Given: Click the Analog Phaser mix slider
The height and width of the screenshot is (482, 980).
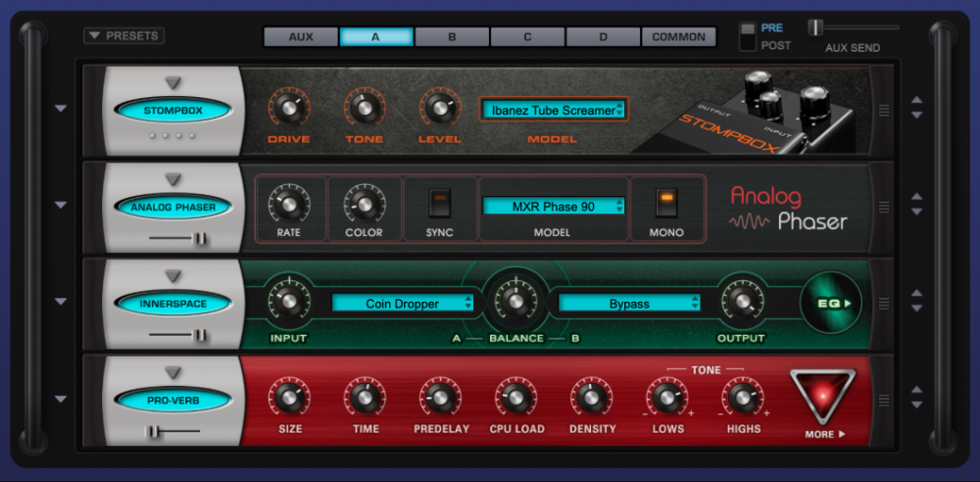Looking at the screenshot, I should coord(178,238).
